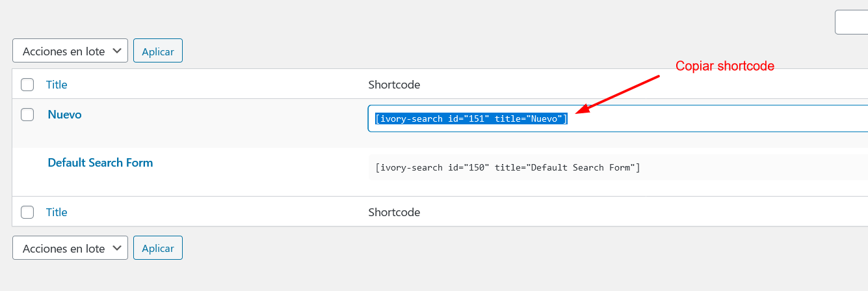This screenshot has height=291, width=868.
Task: Check the box next to Nuevo
Action: click(27, 115)
